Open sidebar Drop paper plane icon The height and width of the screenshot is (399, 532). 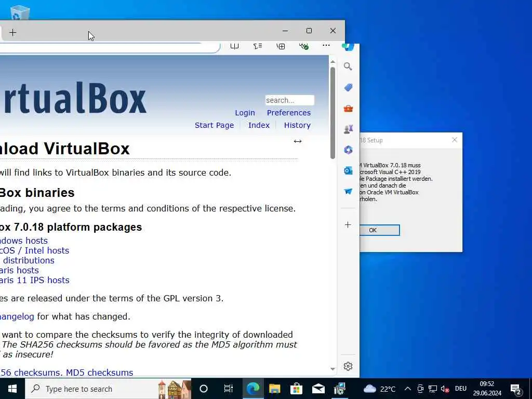pos(348,191)
